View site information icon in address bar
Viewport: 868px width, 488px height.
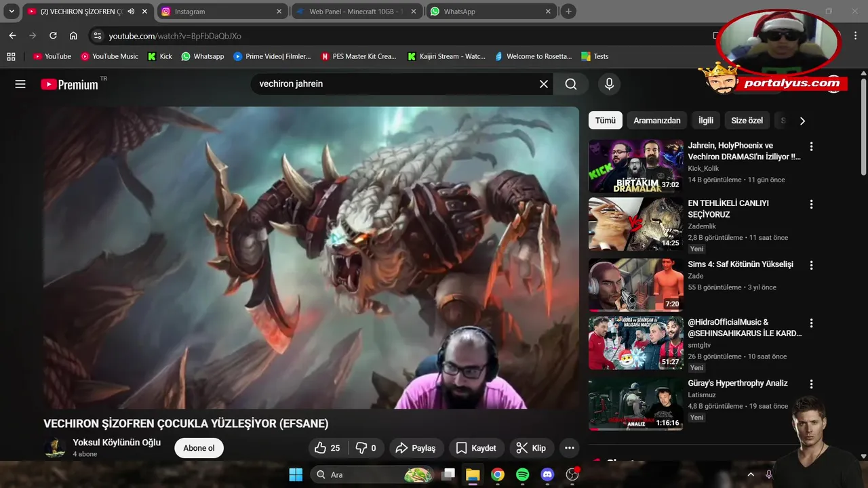click(x=97, y=36)
